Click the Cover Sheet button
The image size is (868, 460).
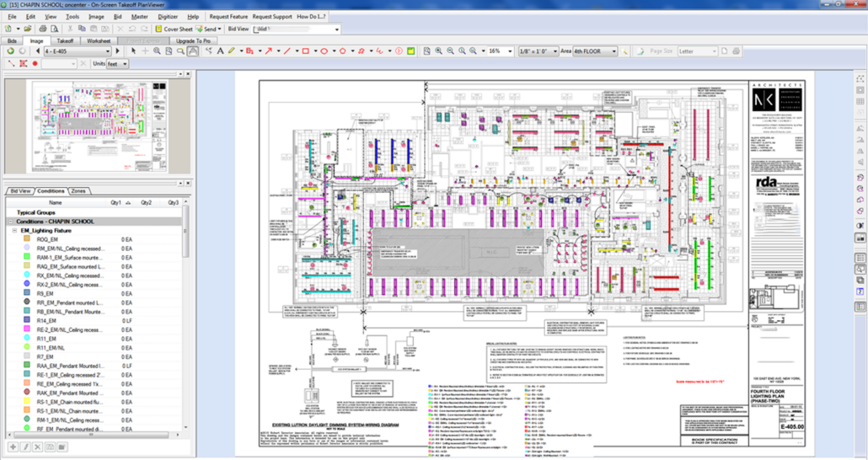(x=173, y=29)
